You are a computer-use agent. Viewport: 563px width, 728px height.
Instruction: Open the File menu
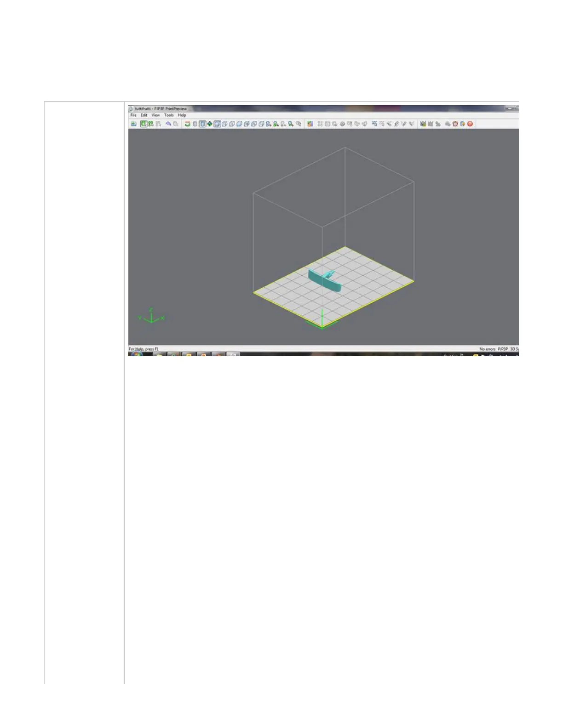click(x=133, y=115)
